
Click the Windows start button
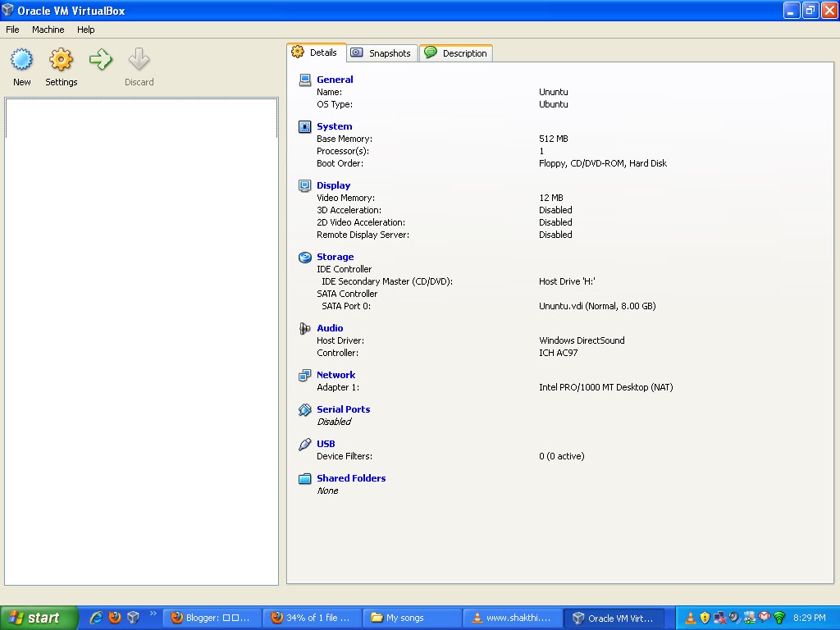coord(39,618)
